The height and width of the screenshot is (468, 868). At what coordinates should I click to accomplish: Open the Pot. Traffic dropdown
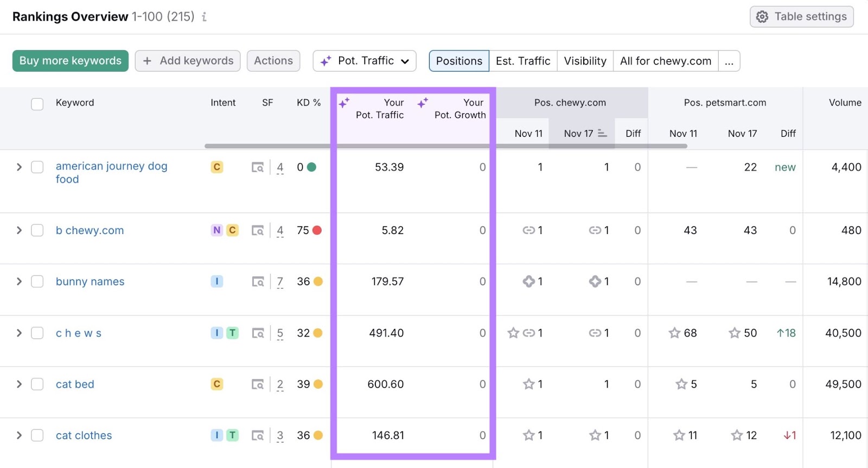pyautogui.click(x=365, y=61)
